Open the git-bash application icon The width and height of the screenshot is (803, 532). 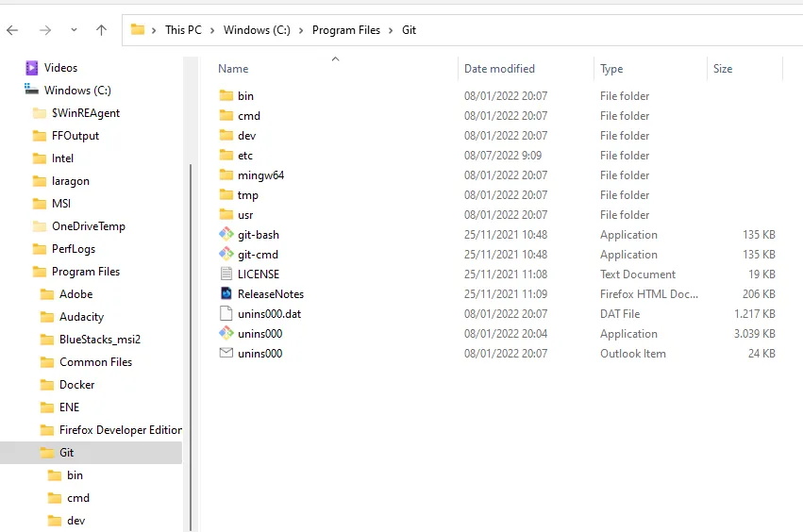tap(226, 235)
